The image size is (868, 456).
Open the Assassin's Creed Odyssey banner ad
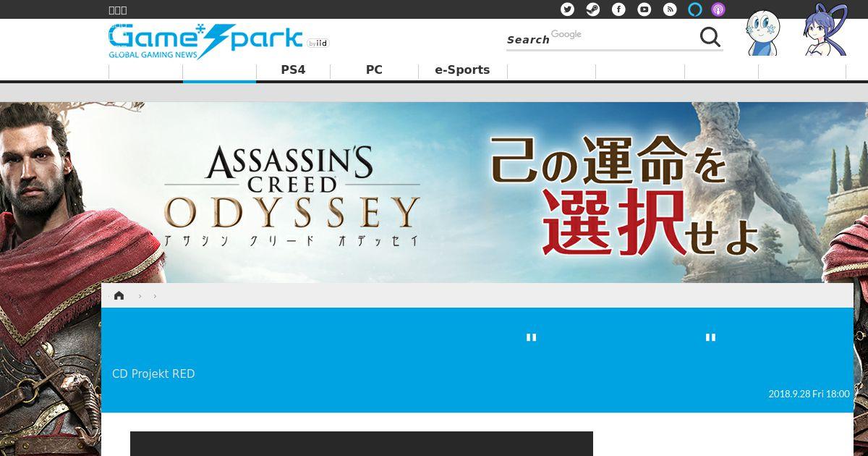[x=434, y=193]
